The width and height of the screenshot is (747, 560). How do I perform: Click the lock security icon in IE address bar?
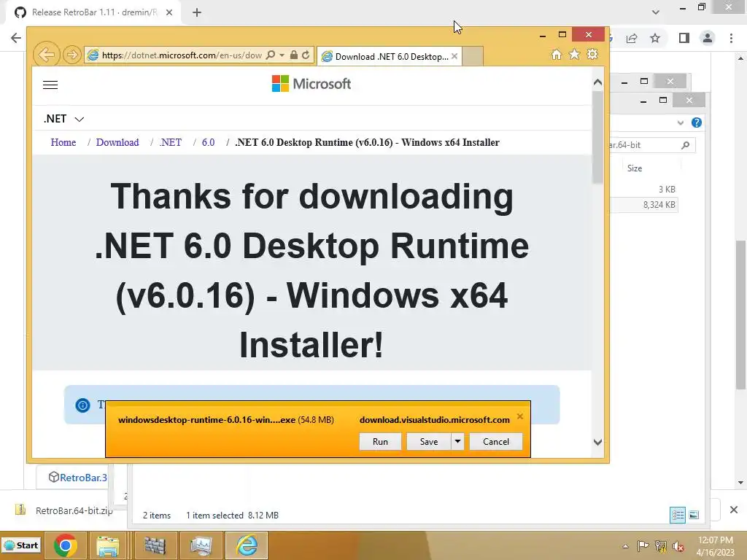pyautogui.click(x=294, y=55)
